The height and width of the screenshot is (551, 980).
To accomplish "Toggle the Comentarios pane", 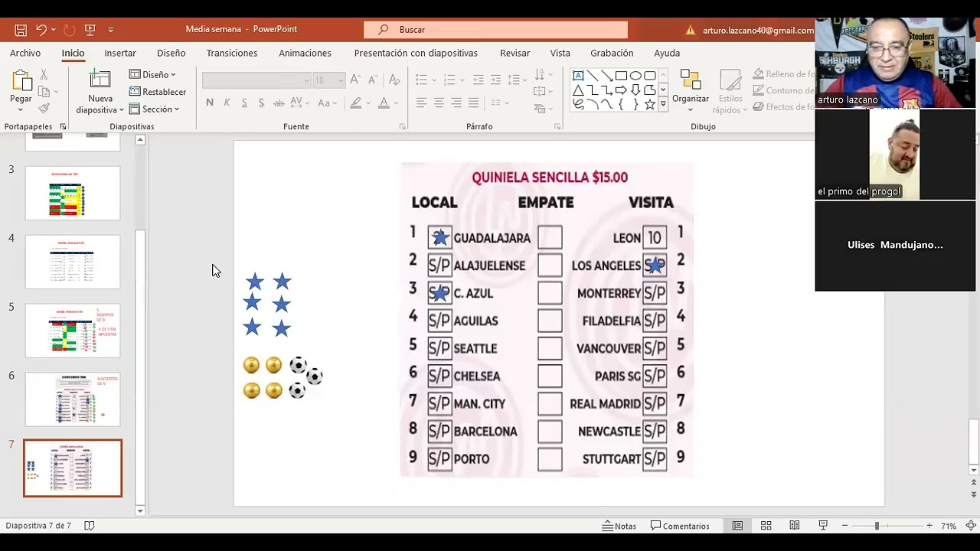I will [680, 526].
